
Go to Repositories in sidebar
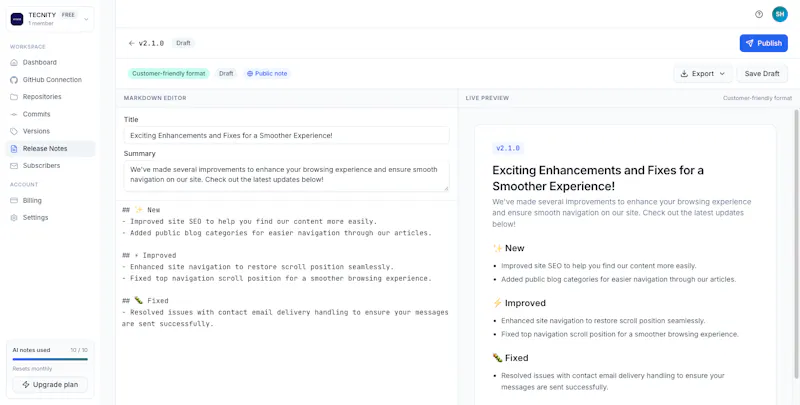coord(42,97)
